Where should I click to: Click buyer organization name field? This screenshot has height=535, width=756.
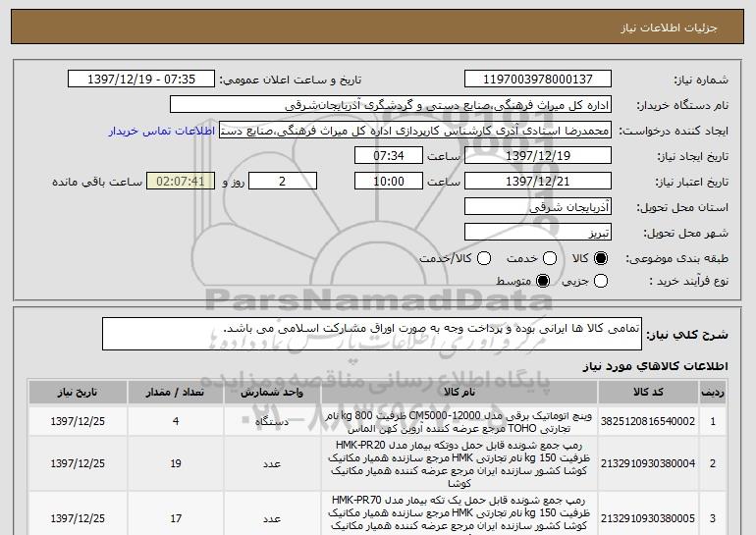point(391,105)
